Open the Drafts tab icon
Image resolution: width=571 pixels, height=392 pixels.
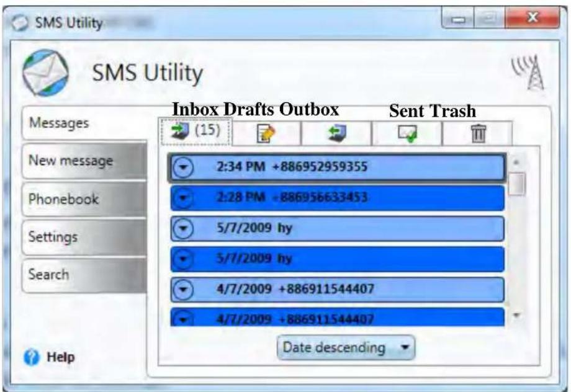[266, 133]
